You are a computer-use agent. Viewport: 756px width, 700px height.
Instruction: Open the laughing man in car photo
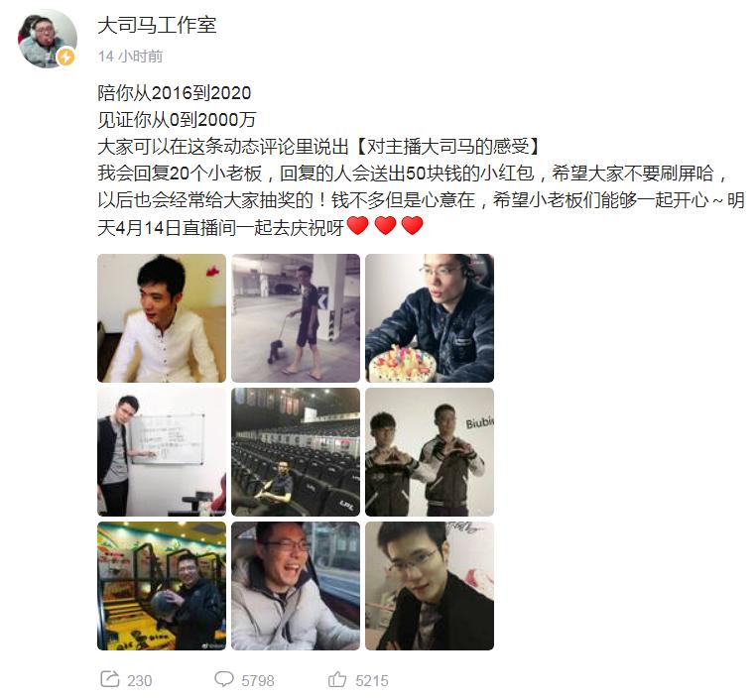(x=296, y=586)
